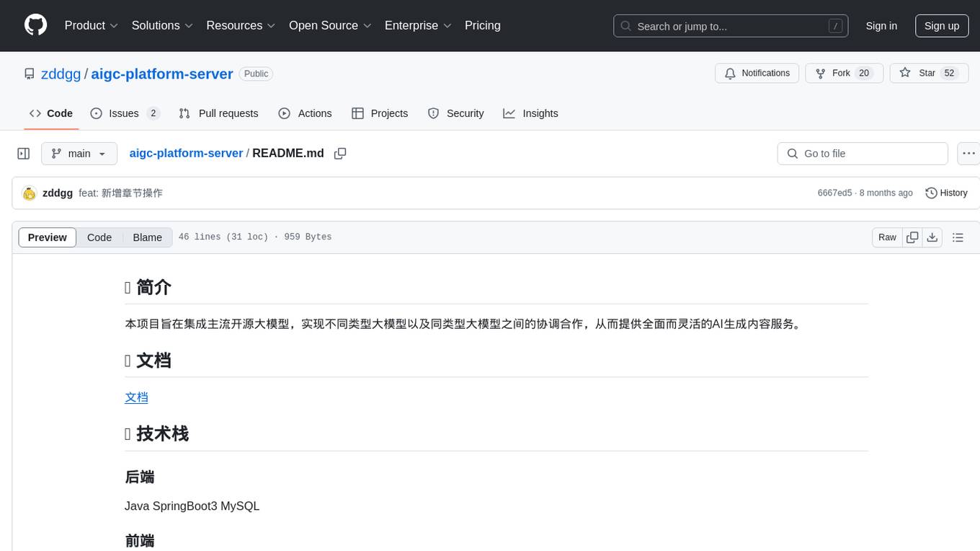Open the Raw file view
Viewport: 980px width, 551px height.
point(887,237)
